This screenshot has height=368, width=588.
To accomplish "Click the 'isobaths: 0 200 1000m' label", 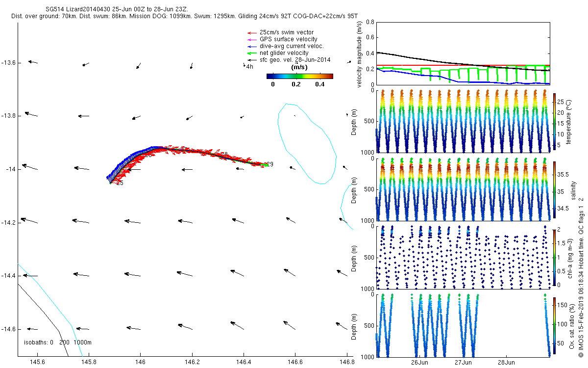I will tap(58, 342).
